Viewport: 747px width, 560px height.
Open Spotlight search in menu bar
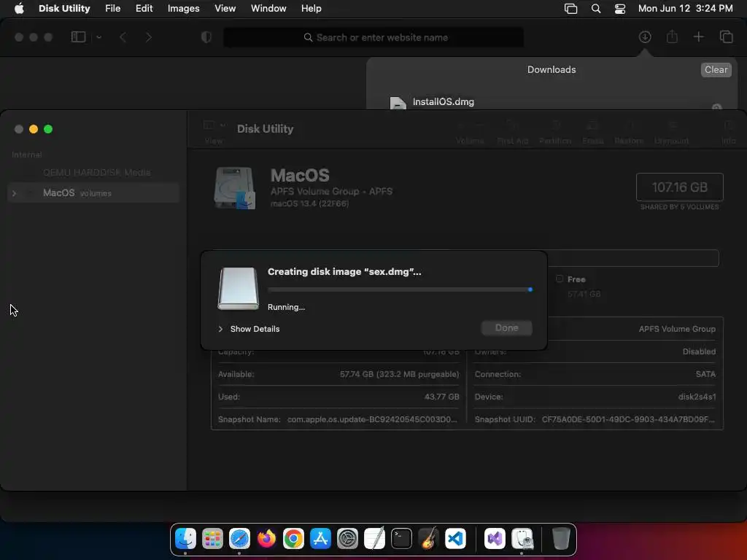tap(595, 9)
